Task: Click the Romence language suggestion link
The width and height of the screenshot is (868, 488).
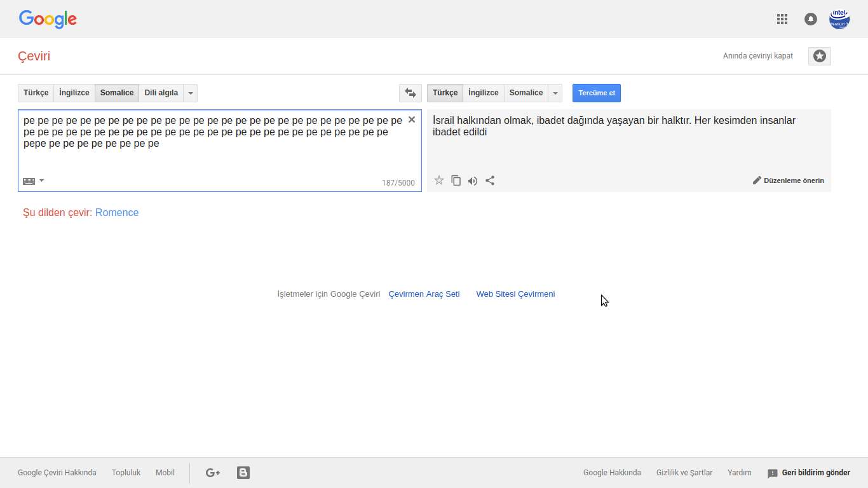Action: click(117, 212)
